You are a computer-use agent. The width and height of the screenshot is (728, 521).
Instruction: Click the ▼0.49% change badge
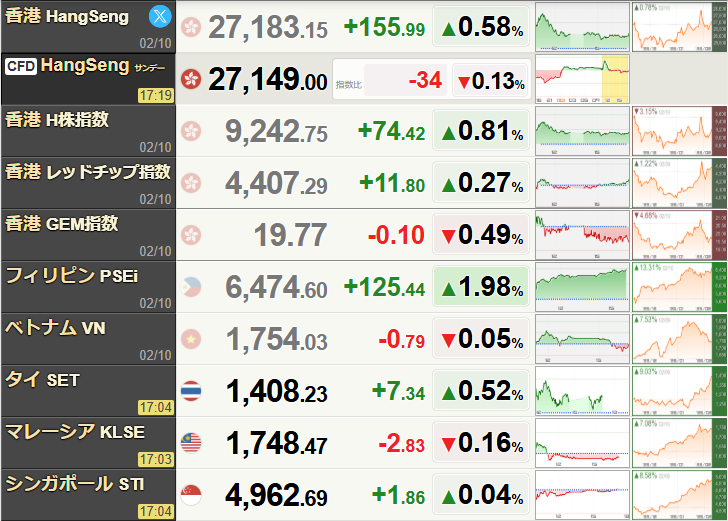[481, 234]
